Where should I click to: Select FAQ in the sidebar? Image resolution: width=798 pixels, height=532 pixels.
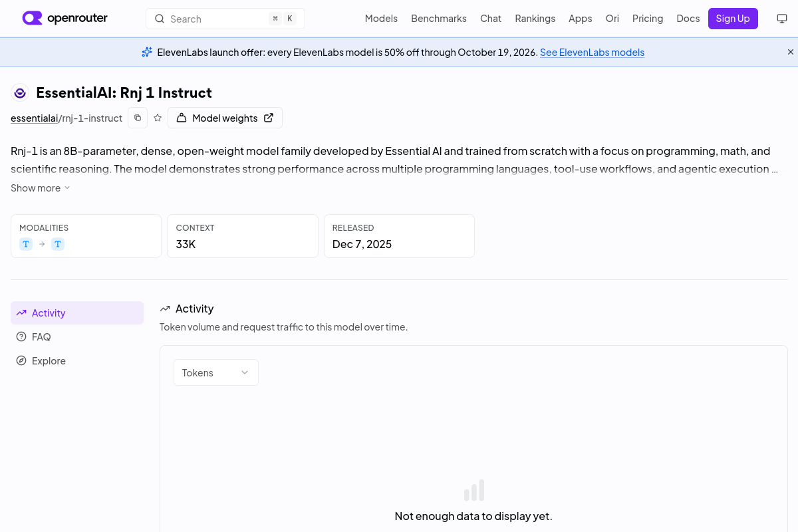[77, 336]
